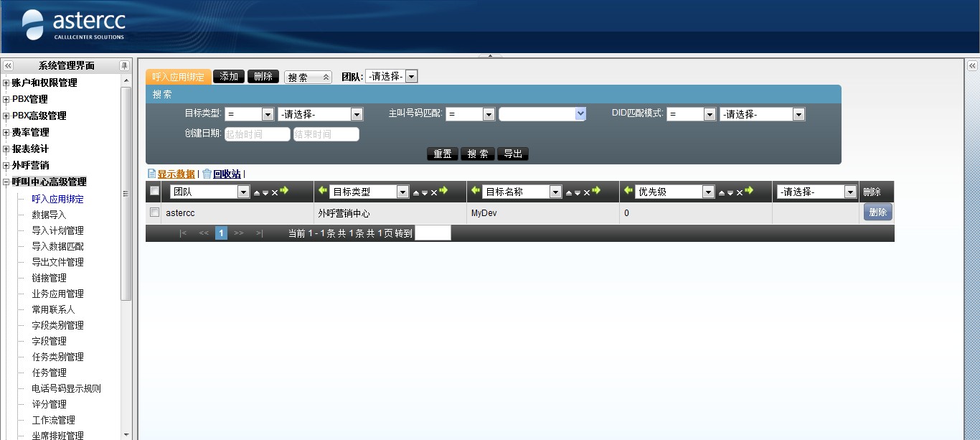Click the 添加 button
Image resolution: width=980 pixels, height=440 pixels.
coord(229,76)
